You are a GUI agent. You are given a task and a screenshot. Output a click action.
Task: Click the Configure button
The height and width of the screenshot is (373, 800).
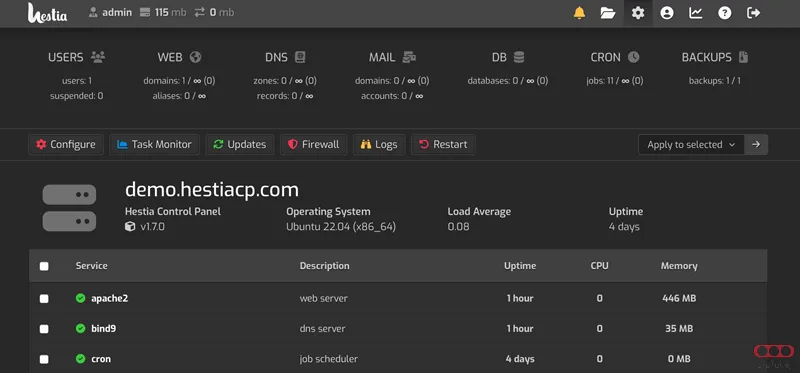66,144
